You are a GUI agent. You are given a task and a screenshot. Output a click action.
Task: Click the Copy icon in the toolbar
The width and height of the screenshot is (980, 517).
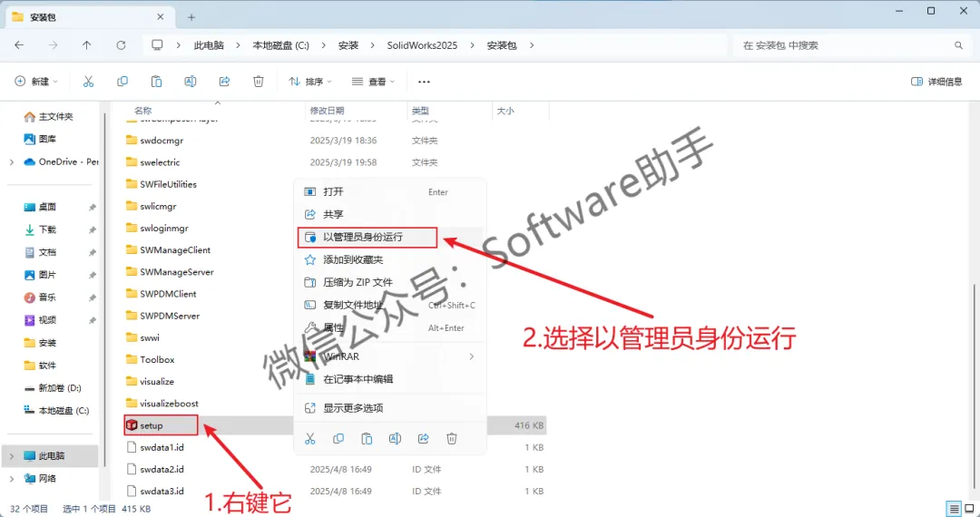coord(122,81)
